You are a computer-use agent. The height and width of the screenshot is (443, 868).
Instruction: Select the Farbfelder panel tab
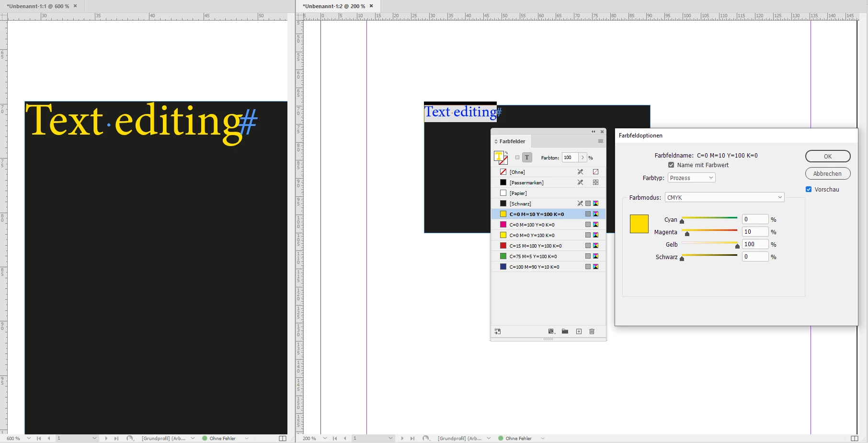512,141
